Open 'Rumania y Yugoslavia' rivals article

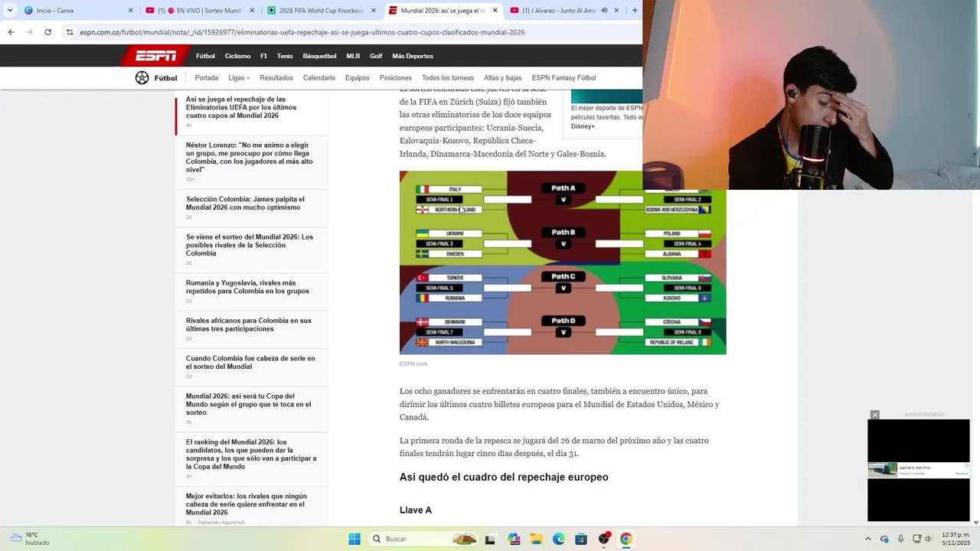247,287
